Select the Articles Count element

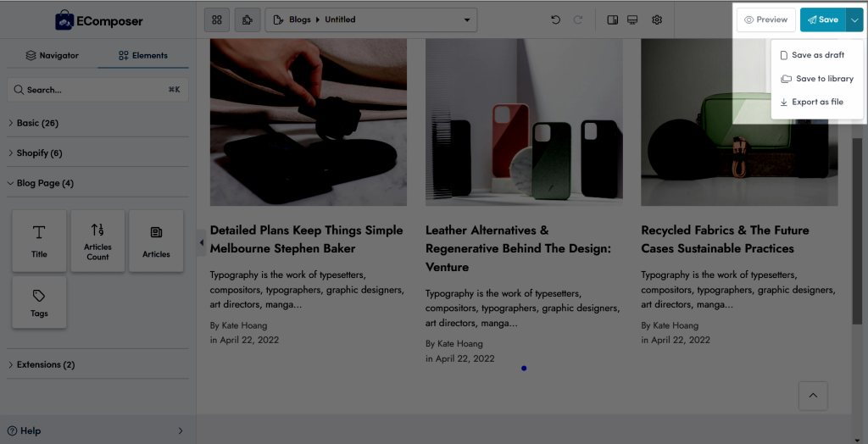click(98, 241)
